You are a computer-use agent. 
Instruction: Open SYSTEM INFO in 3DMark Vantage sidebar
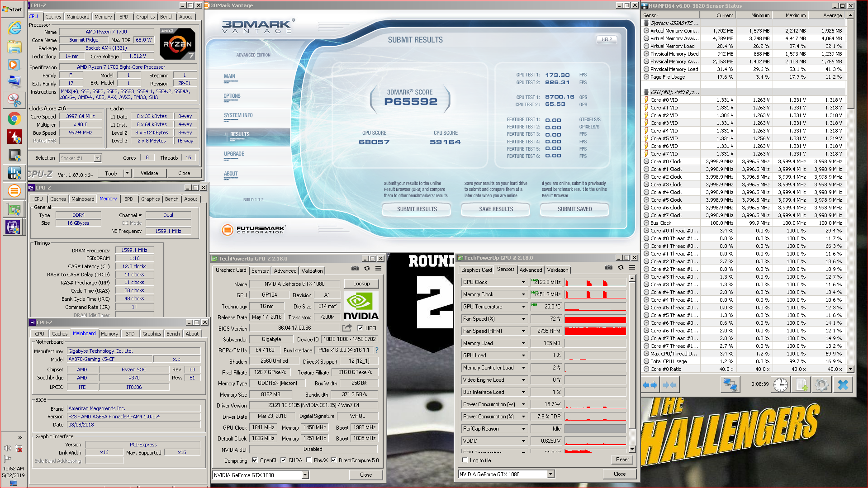[x=238, y=115]
